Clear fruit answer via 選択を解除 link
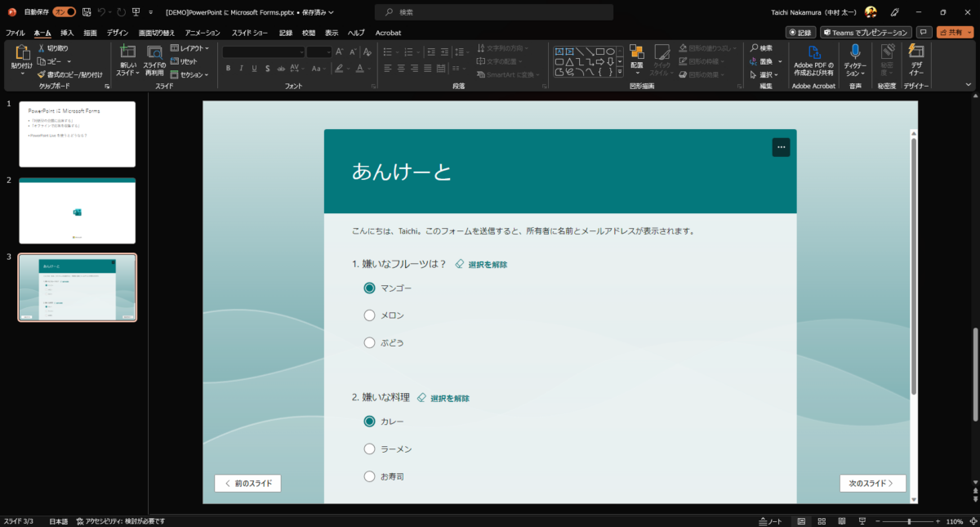The width and height of the screenshot is (980, 527). point(486,264)
